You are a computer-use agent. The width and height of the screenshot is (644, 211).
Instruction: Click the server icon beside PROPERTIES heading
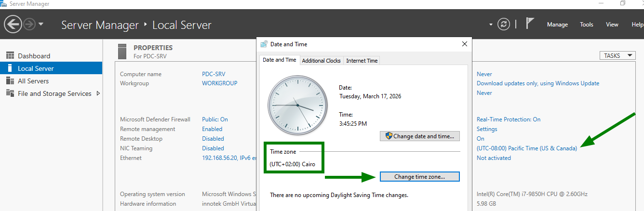(122, 51)
